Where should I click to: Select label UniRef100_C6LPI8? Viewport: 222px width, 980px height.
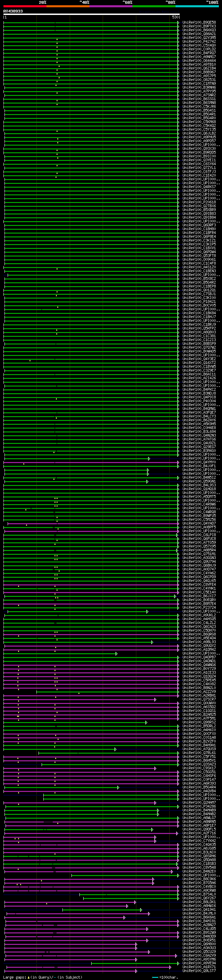point(199,535)
